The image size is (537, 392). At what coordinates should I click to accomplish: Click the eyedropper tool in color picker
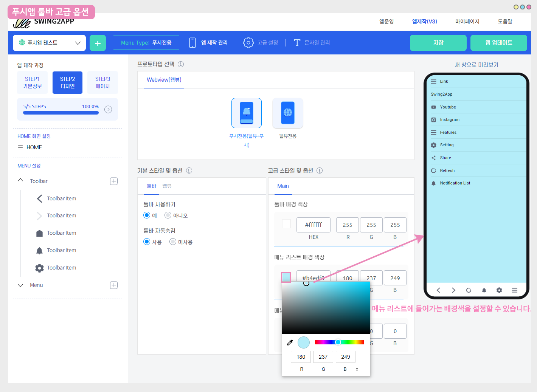coord(290,342)
